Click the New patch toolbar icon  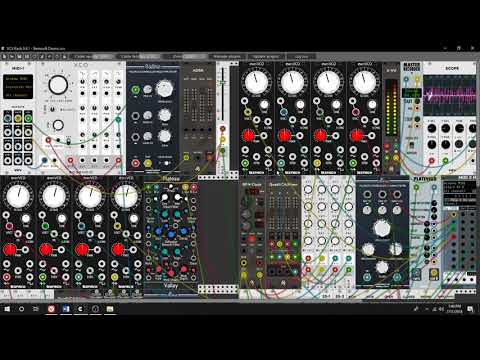coord(4,57)
